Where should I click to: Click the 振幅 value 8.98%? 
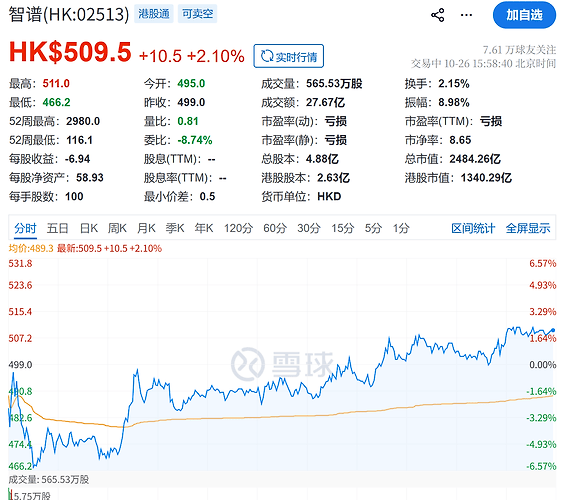454,103
